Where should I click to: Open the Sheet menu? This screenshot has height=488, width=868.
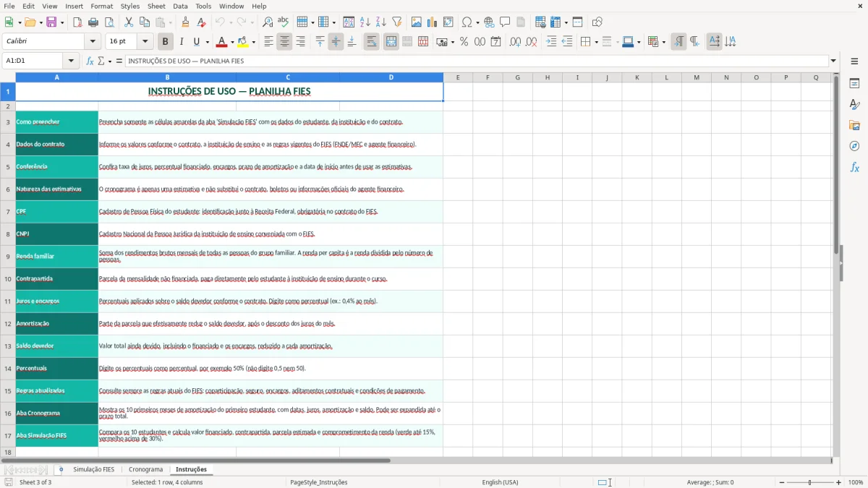[156, 6]
